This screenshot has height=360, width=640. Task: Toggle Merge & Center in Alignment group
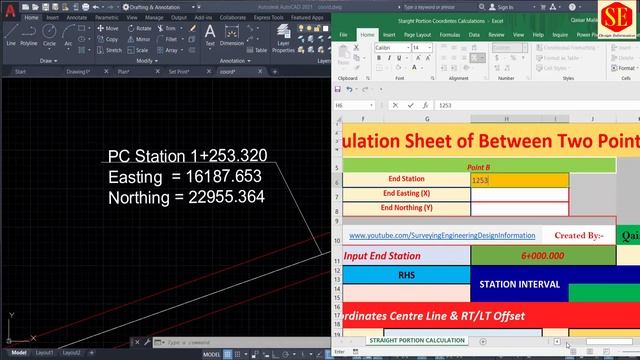tap(477, 58)
